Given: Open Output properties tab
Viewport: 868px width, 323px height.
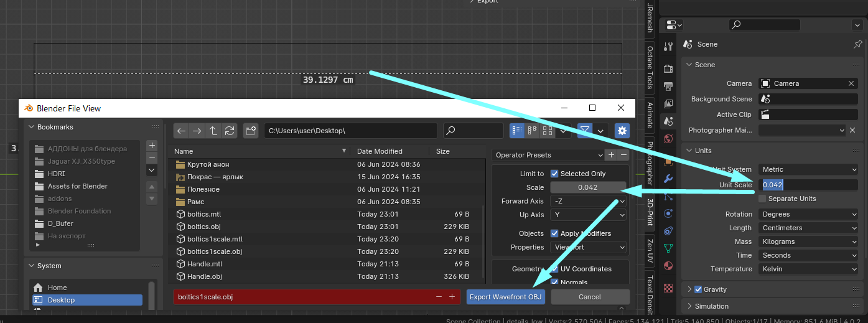Looking at the screenshot, I should click(x=668, y=86).
